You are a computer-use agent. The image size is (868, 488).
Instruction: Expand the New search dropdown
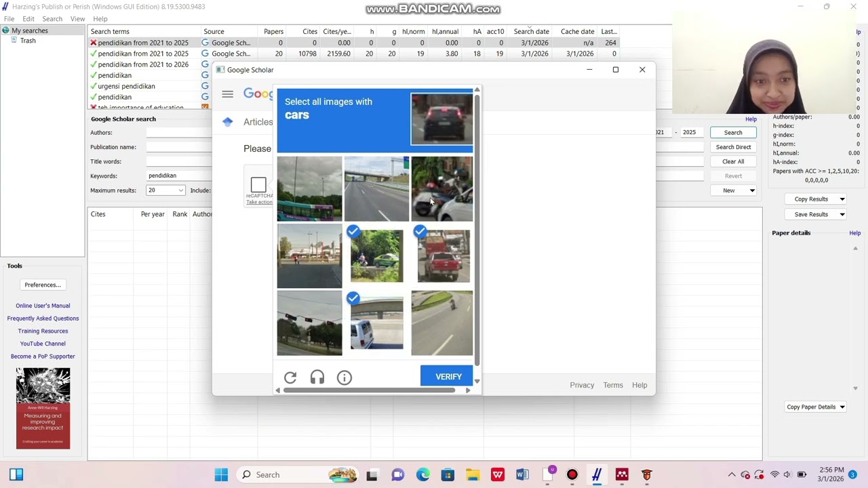pyautogui.click(x=752, y=190)
